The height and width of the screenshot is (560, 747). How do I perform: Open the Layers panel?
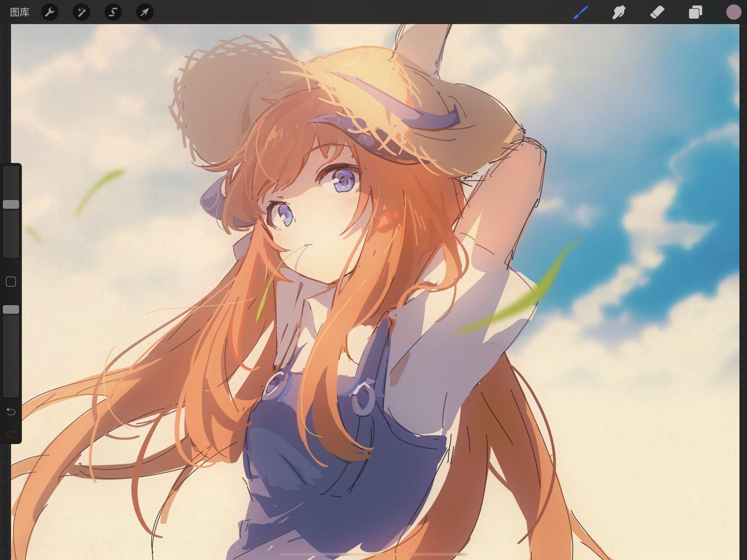(x=695, y=13)
